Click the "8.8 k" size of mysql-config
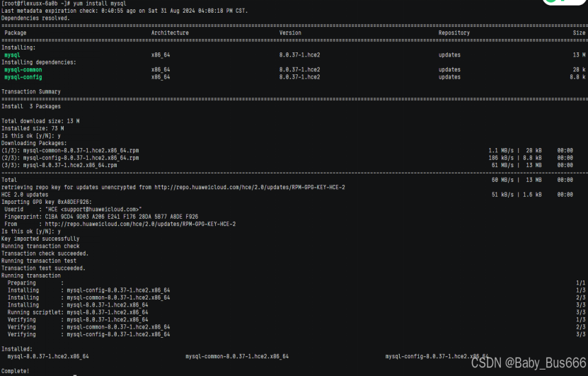This screenshot has width=588, height=376. [577, 77]
